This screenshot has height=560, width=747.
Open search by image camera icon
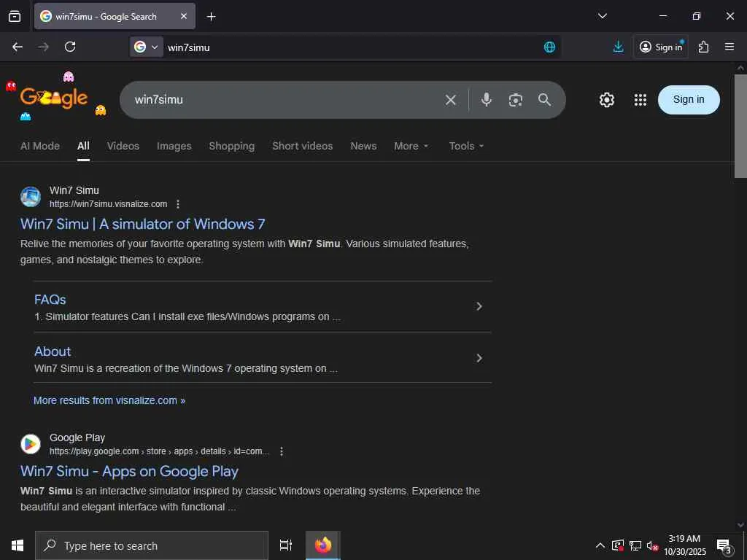[516, 99]
